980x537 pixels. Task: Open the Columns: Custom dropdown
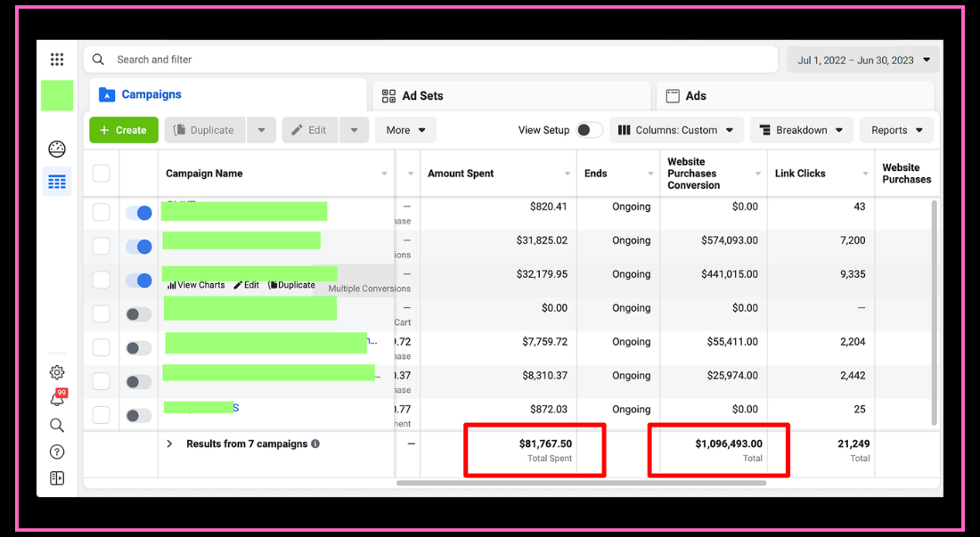tap(676, 130)
